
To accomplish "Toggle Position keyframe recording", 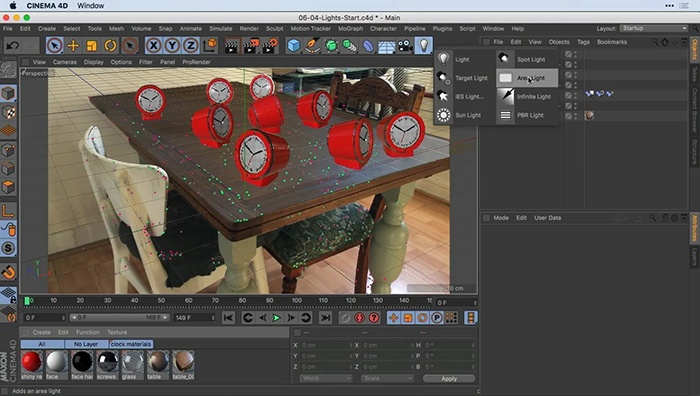I will pyautogui.click(x=393, y=318).
